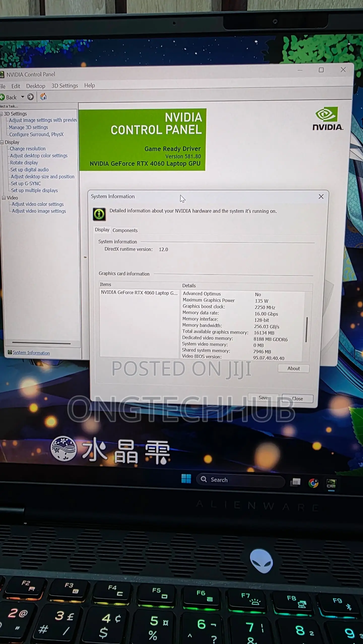
Task: Open the Desktop menu
Action: 36,86
